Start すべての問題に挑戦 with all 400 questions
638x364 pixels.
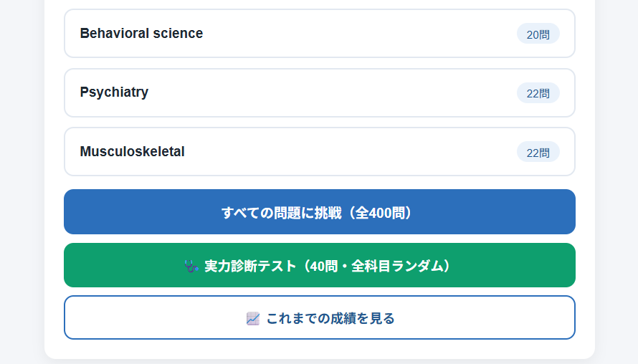320,211
